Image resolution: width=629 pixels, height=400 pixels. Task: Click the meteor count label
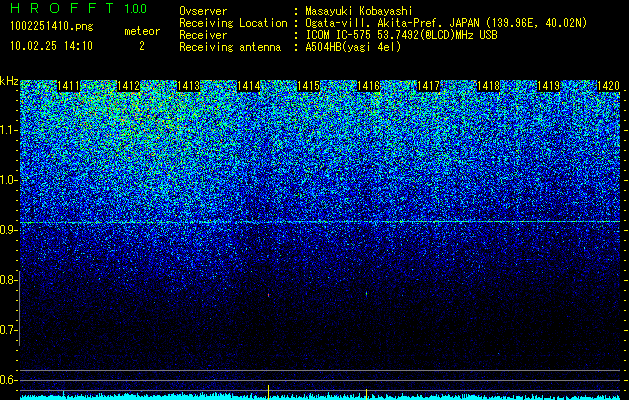pyautogui.click(x=142, y=31)
